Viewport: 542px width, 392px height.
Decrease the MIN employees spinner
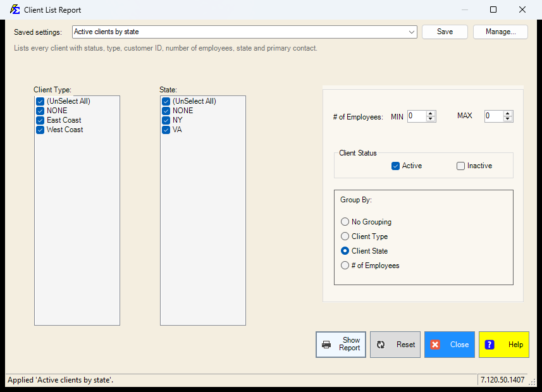point(430,119)
